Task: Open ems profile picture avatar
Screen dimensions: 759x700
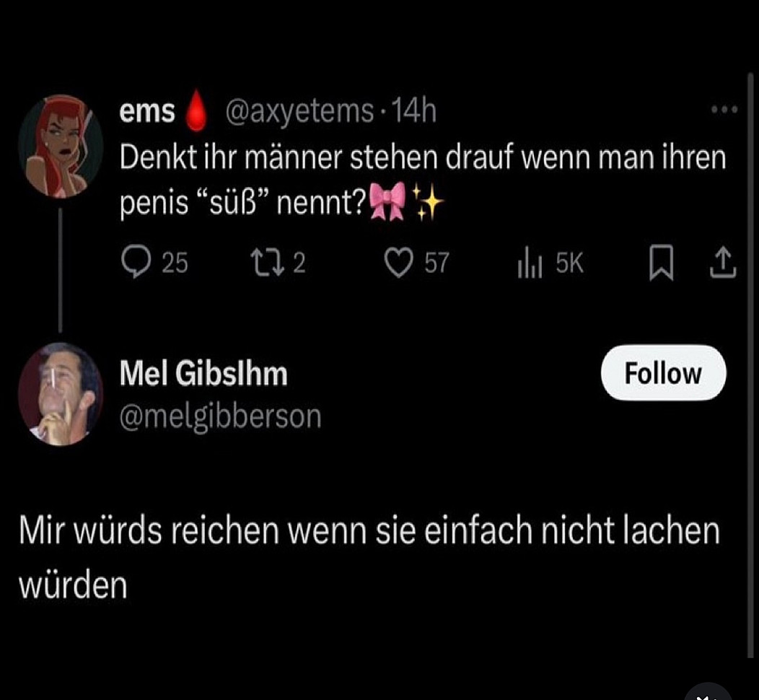Action: point(61,146)
